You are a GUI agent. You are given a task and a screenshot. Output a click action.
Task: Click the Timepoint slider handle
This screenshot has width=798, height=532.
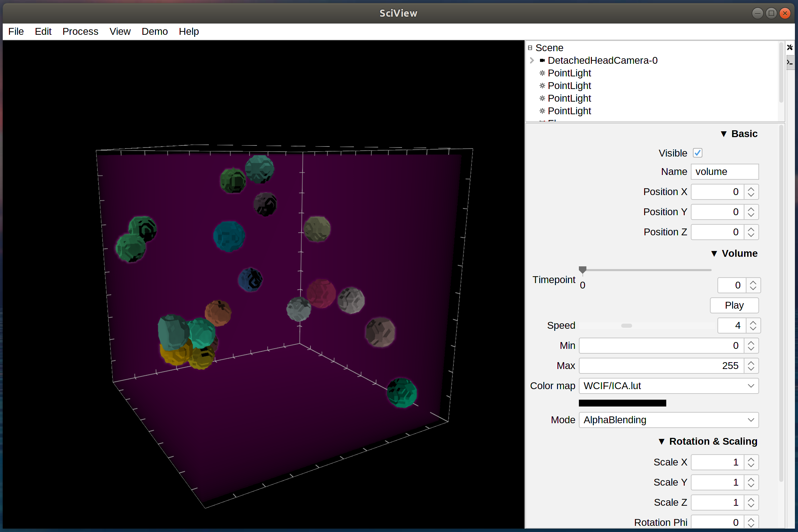[x=583, y=270]
